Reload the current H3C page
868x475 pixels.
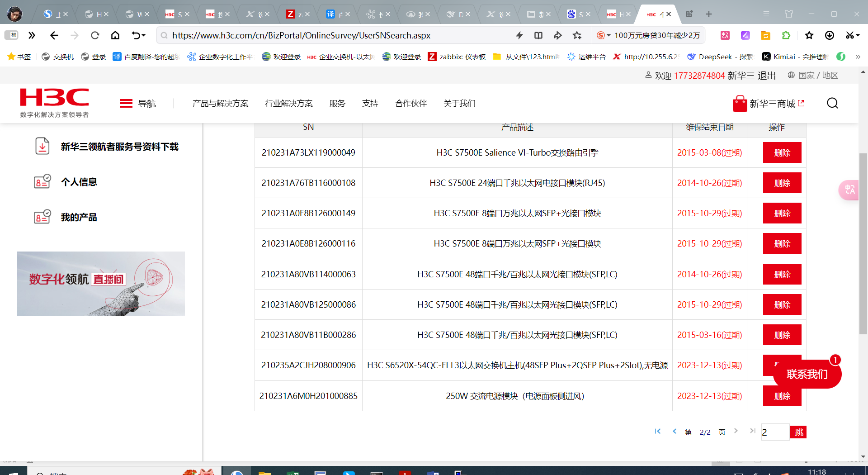click(x=95, y=35)
